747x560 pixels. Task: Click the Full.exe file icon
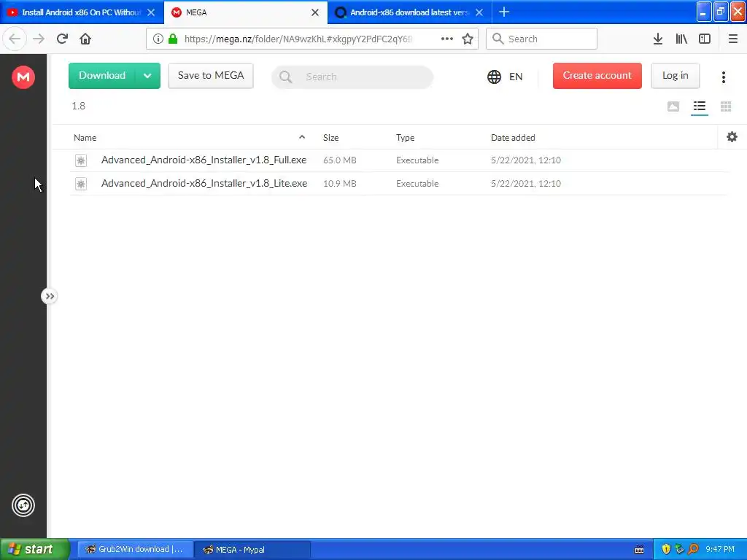tap(81, 160)
